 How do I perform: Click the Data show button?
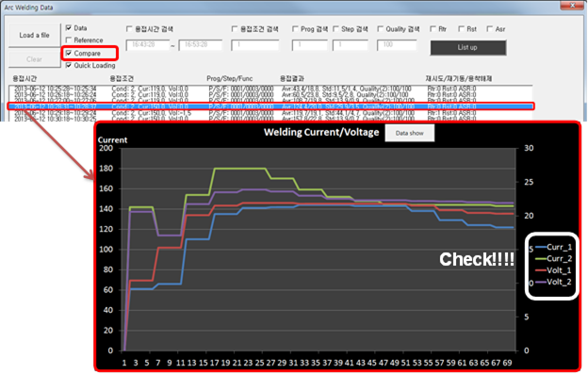point(410,133)
